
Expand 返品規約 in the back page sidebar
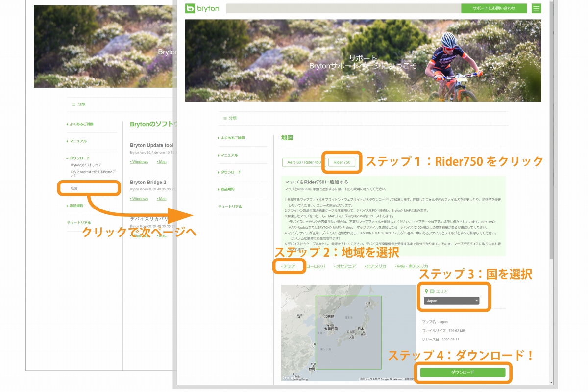click(75, 206)
